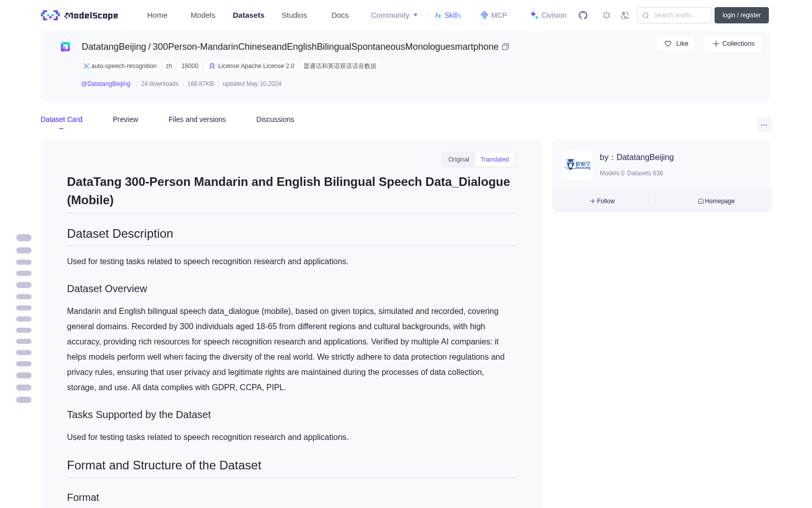Open Models navigation item
Image resolution: width=812 pixels, height=508 pixels.
[x=203, y=15]
